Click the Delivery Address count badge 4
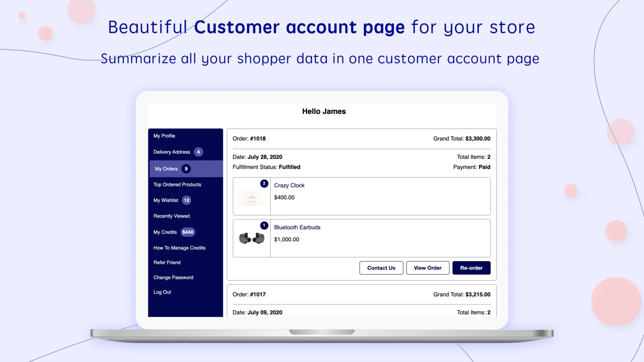The image size is (644, 362). click(198, 152)
